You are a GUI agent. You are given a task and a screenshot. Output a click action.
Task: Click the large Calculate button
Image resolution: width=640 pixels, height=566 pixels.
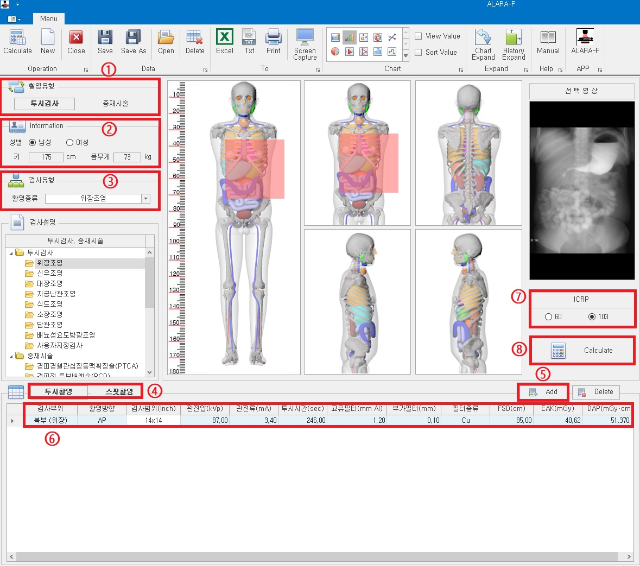(x=582, y=350)
